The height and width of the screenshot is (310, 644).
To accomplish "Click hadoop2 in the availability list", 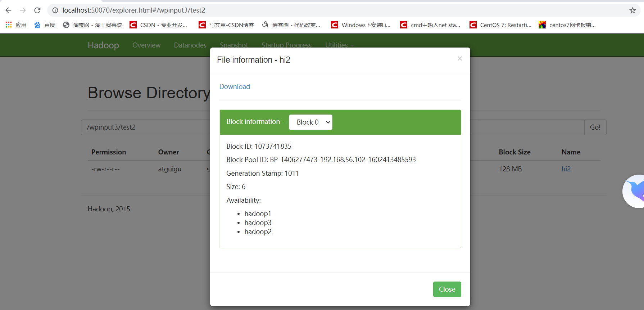I will pyautogui.click(x=258, y=232).
